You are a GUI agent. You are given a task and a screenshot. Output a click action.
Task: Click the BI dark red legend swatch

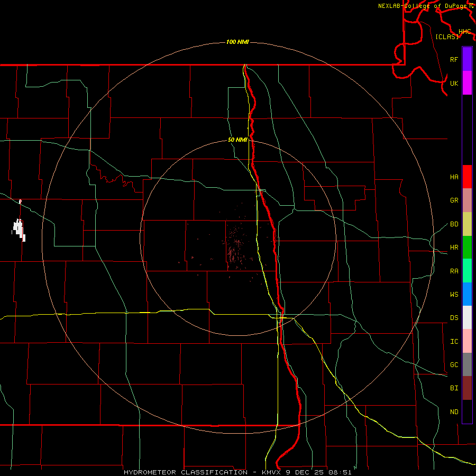(467, 388)
